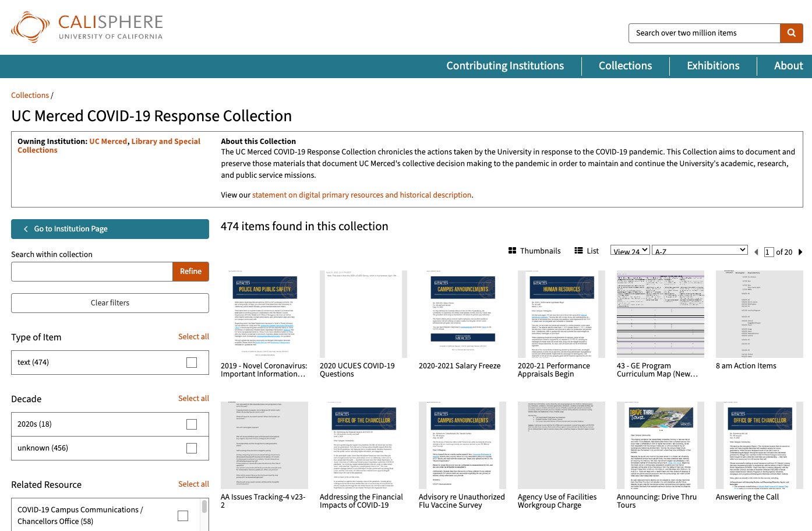Image resolution: width=812 pixels, height=531 pixels.
Task: Open the View 24 dropdown
Action: (x=630, y=250)
